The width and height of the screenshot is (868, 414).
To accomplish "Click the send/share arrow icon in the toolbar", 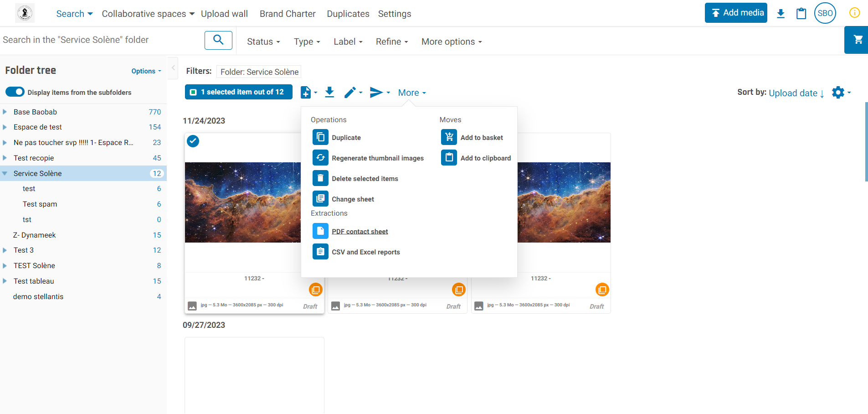I will [x=376, y=92].
